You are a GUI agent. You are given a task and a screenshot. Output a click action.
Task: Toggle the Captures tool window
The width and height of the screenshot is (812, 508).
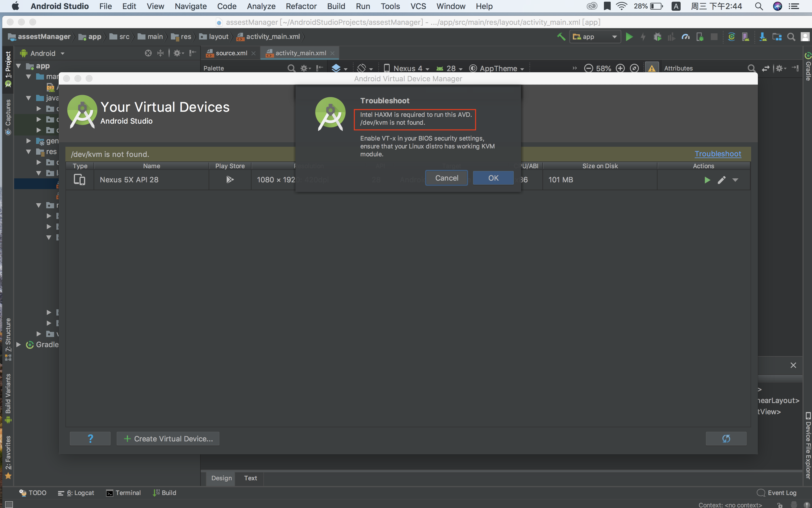(8, 117)
